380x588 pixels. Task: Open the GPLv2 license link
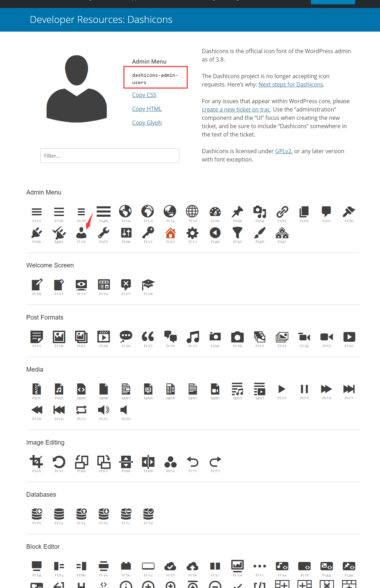click(283, 151)
